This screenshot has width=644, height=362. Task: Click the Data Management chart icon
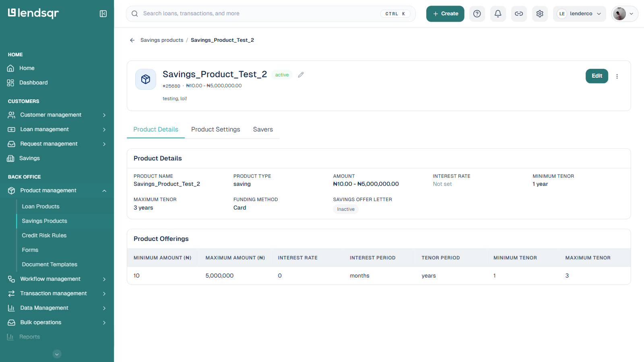tap(12, 308)
